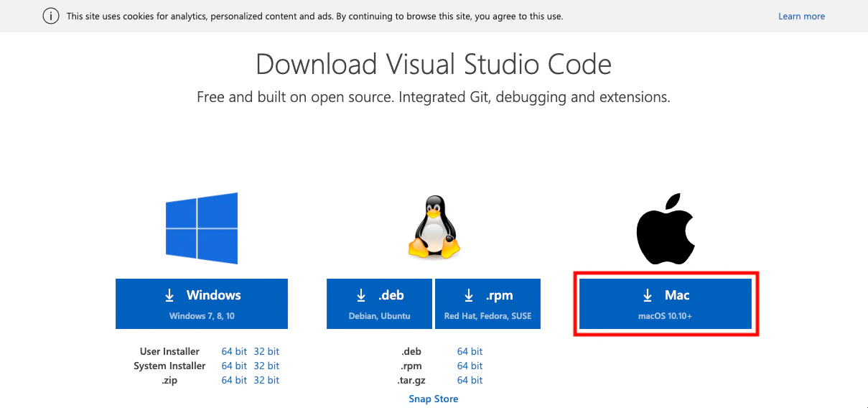This screenshot has height=408, width=868.
Task: Open the Snap Store link
Action: pyautogui.click(x=434, y=399)
